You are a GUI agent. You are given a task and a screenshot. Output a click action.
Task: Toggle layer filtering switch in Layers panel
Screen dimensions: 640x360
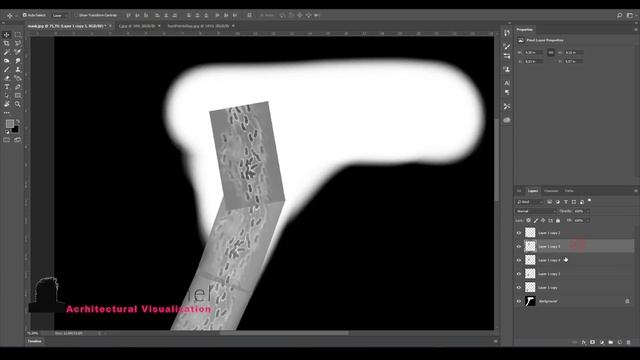click(x=589, y=201)
